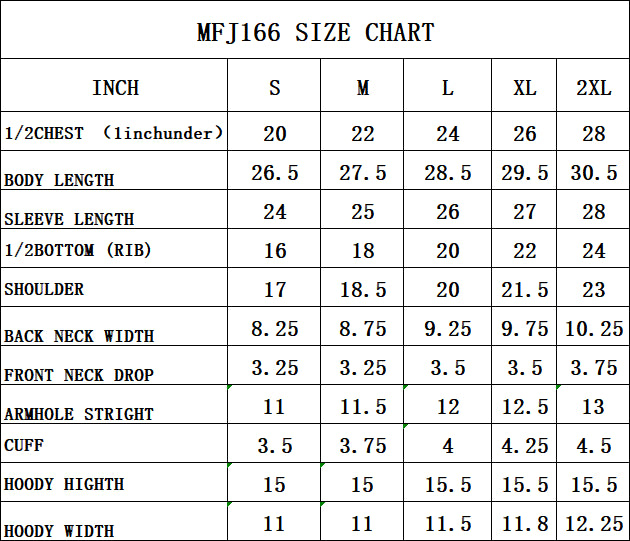630x541 pixels.
Task: Select the FRONT NECK DROP row label
Action: [79, 375]
